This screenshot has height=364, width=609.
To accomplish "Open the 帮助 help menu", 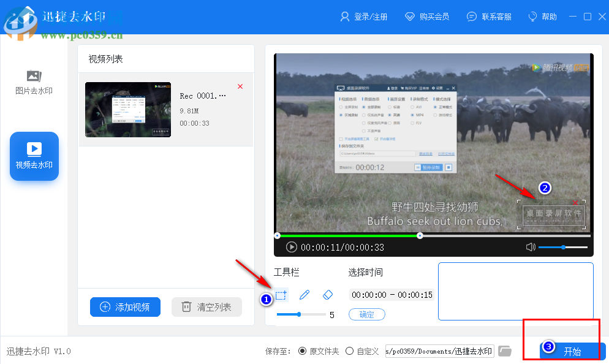I will pos(542,17).
